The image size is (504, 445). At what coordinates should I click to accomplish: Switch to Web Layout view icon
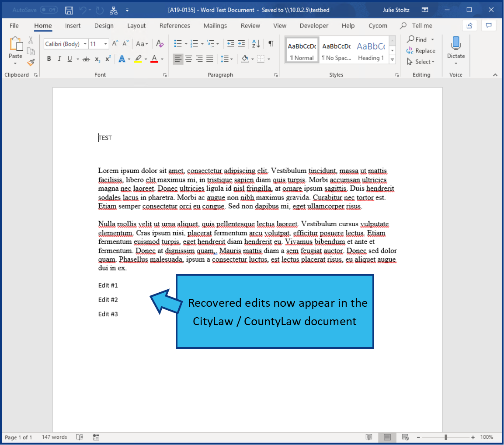click(405, 437)
